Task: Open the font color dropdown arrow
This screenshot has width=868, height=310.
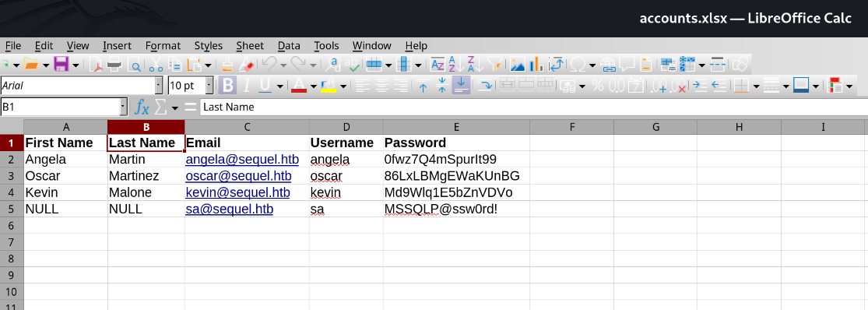Action: click(x=313, y=86)
